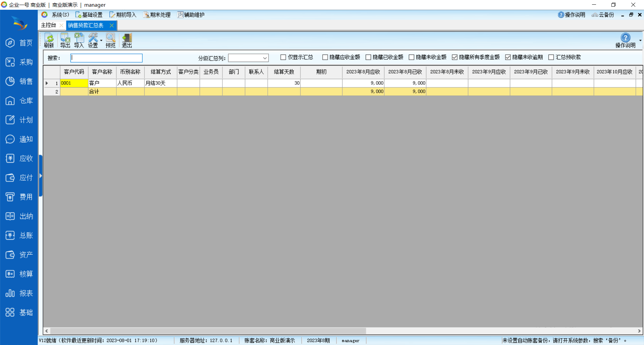
Task: Open the 销售 module in sidebar
Action: click(19, 81)
